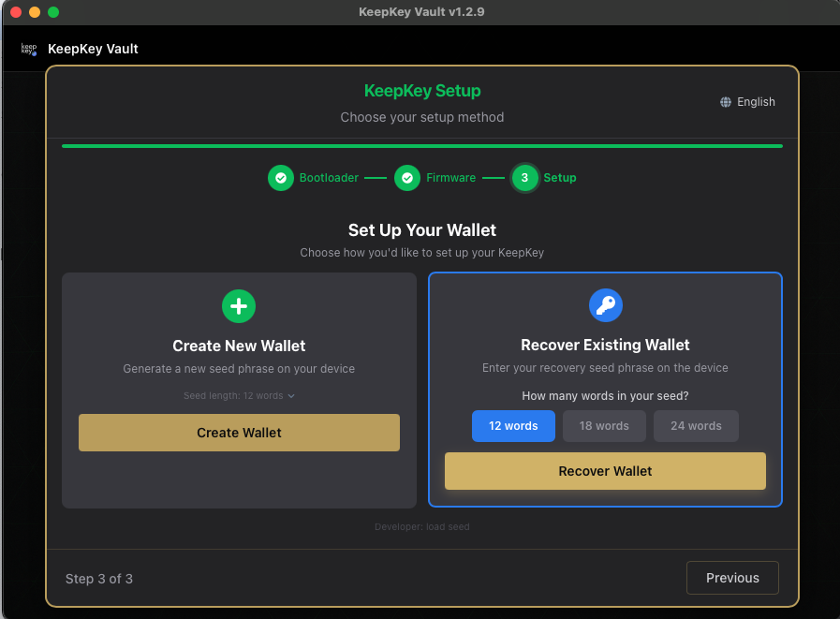Image resolution: width=840 pixels, height=619 pixels.
Task: Click the KeepKey logo in the header
Action: click(26, 48)
